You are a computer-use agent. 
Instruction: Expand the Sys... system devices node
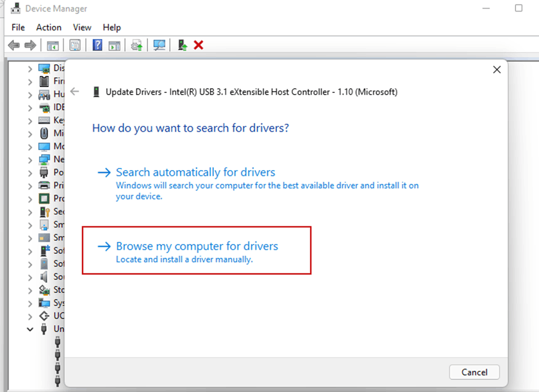30,304
